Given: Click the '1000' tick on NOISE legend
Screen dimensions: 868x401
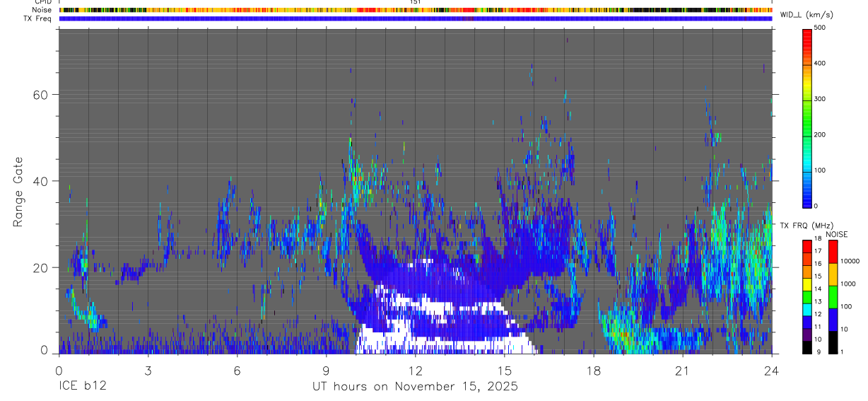Looking at the screenshot, I should pyautogui.click(x=848, y=284).
